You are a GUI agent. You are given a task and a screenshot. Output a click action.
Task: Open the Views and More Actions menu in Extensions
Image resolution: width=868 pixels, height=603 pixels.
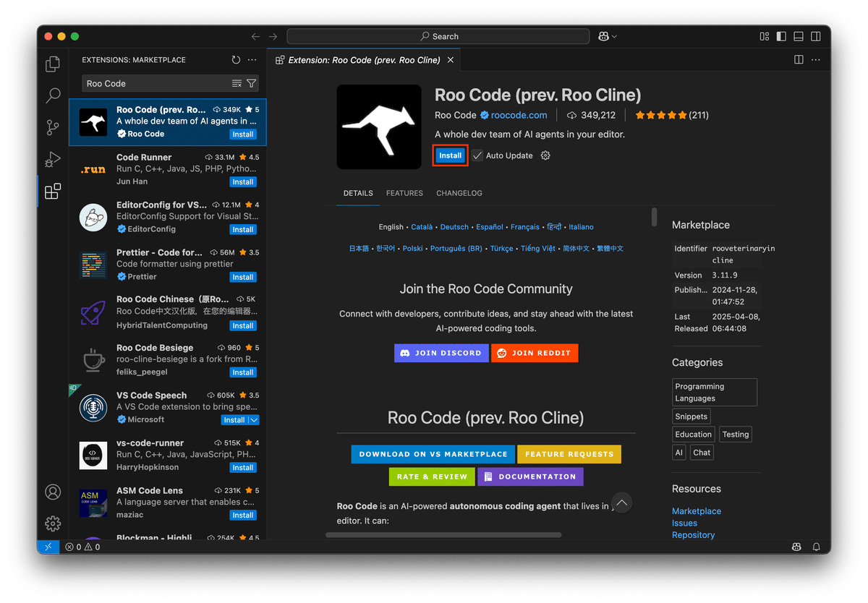pos(252,60)
